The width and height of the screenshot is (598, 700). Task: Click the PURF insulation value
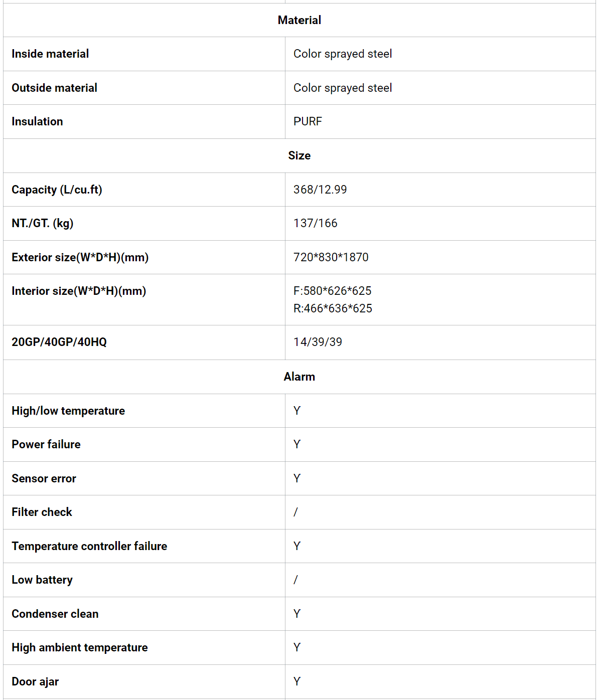coord(308,121)
